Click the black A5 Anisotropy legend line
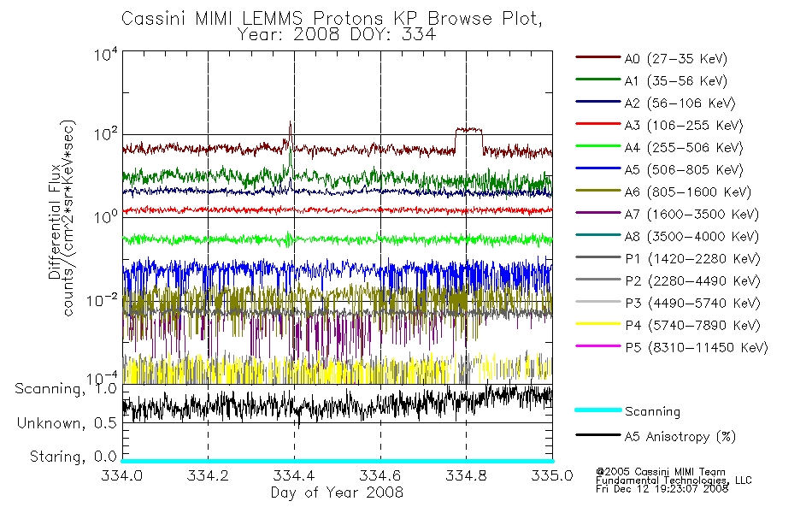This screenshot has height=513, width=812. [597, 434]
